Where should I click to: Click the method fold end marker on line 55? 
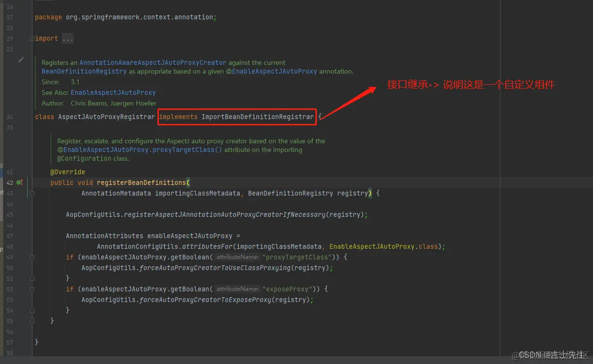(32, 321)
